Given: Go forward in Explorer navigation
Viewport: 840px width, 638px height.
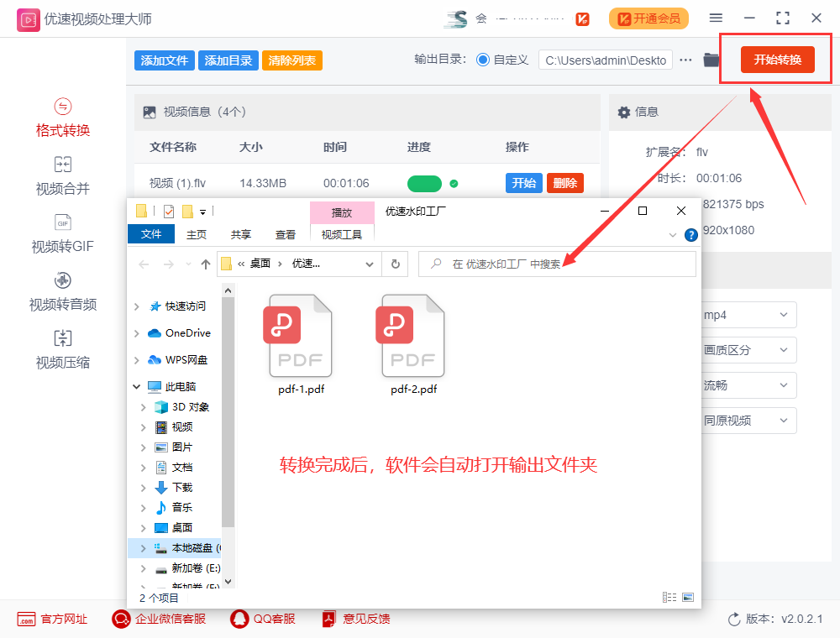Looking at the screenshot, I should [168, 264].
